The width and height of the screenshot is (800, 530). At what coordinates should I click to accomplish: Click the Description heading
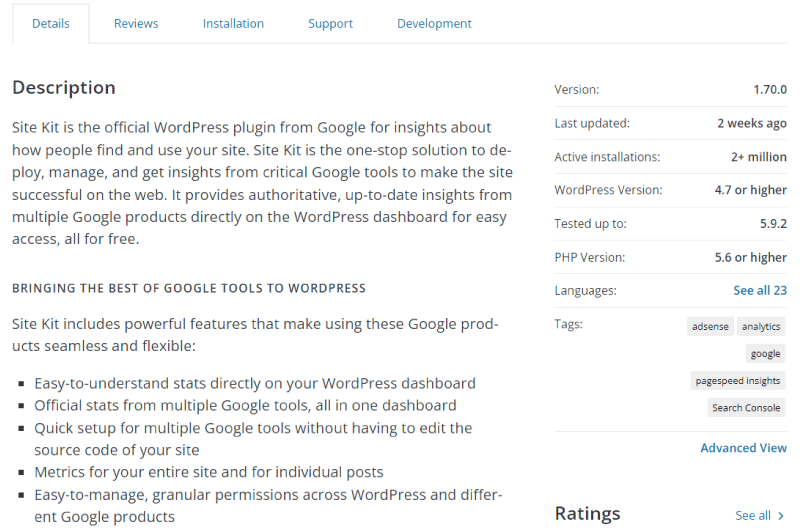coord(64,88)
